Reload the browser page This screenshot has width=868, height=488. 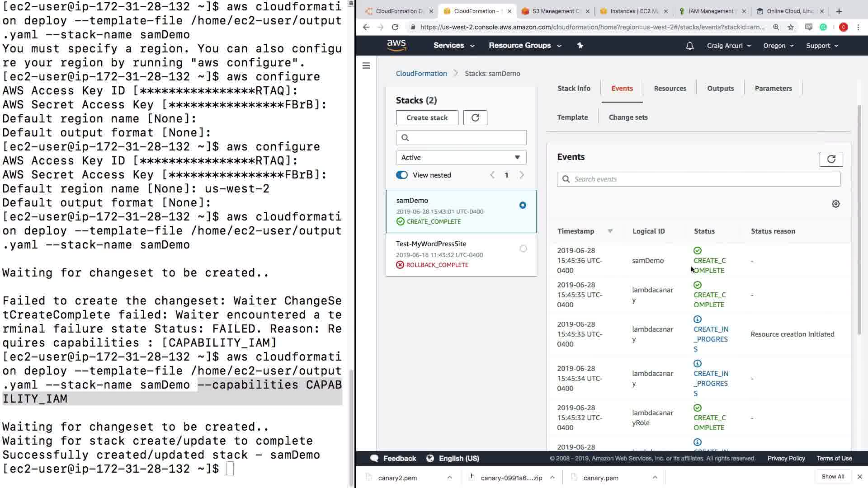pyautogui.click(x=395, y=27)
